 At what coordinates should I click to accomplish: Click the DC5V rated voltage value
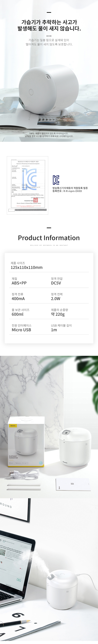56,283
